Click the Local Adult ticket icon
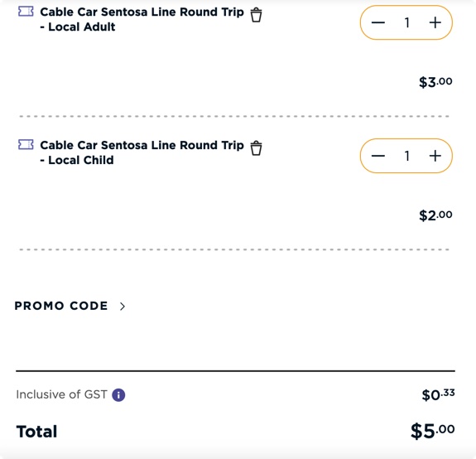The height and width of the screenshot is (459, 476). tap(26, 12)
